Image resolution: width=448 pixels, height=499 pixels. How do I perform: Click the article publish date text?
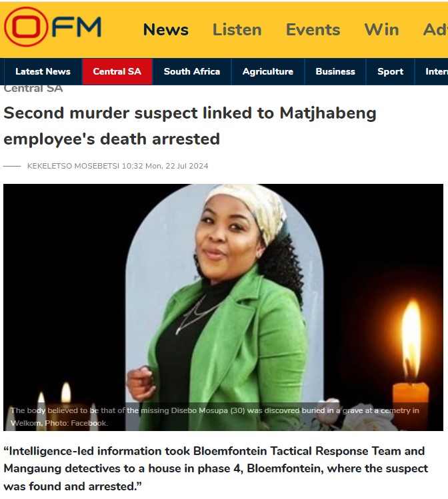point(165,166)
